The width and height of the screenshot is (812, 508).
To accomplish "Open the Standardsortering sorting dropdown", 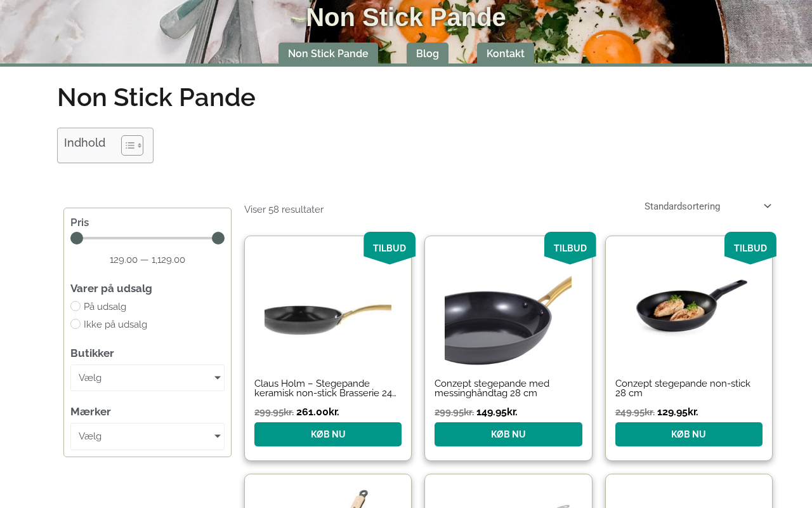I will (707, 206).
